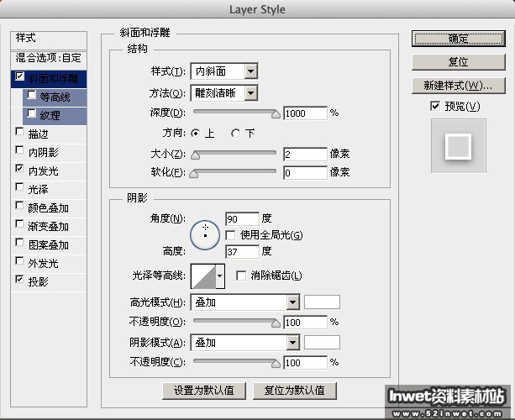The width and height of the screenshot is (515, 420).
Task: Click the 大小 slider handle
Action: (196, 155)
